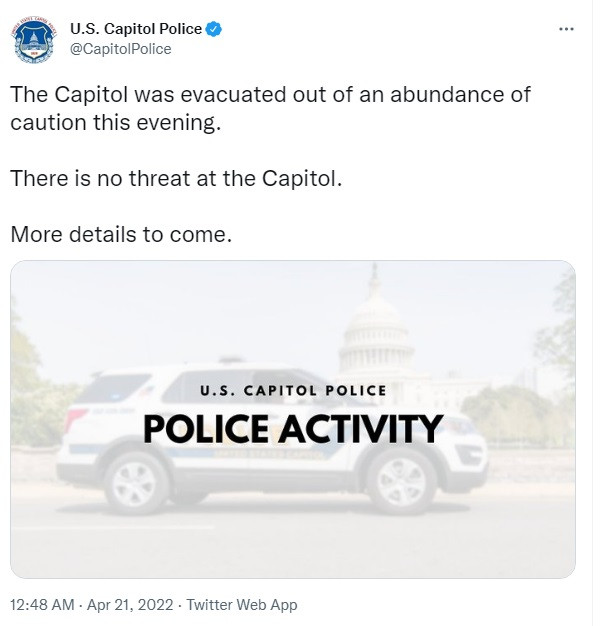
Task: Open the three-dot more options menu
Action: coord(566,29)
